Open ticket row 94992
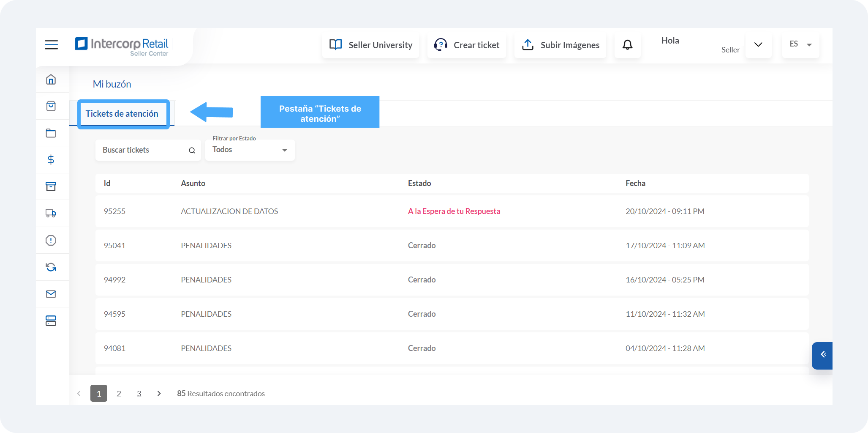The height and width of the screenshot is (433, 868). tap(452, 280)
